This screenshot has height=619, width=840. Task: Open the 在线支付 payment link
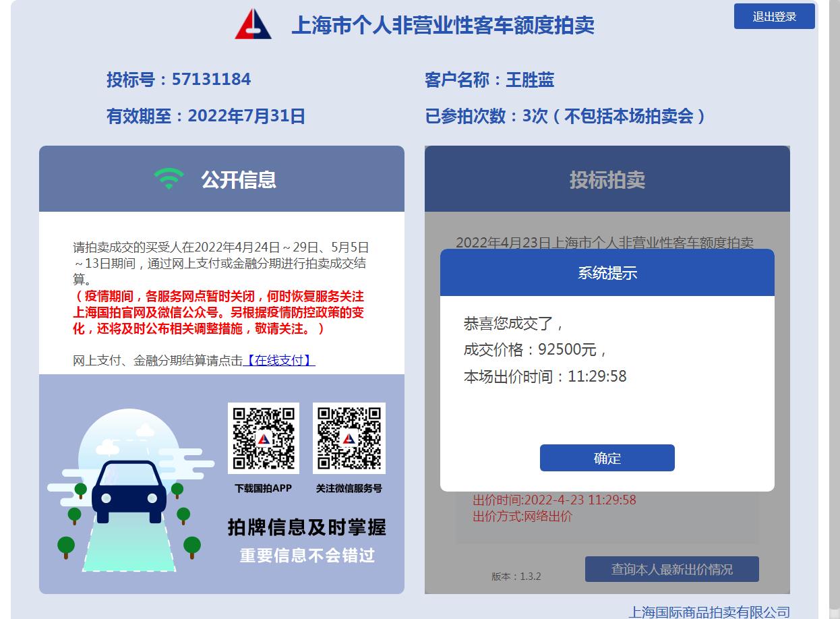279,360
